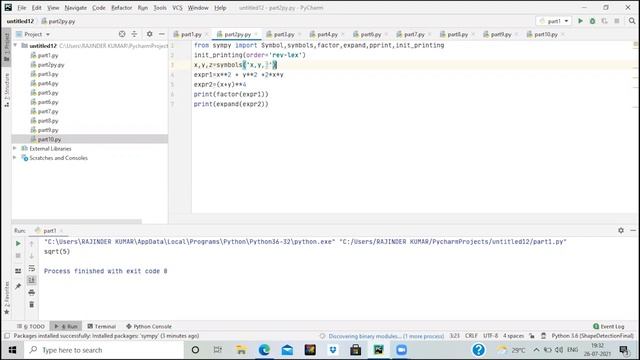Rerun part1 in Run panel
The image size is (640, 360).
(18, 243)
